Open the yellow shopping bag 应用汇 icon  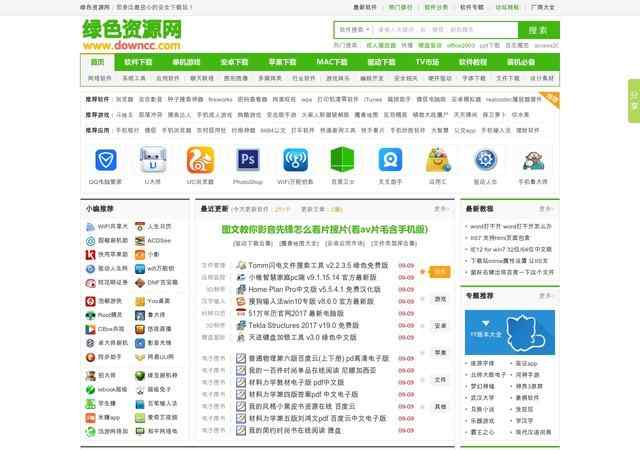[438, 160]
